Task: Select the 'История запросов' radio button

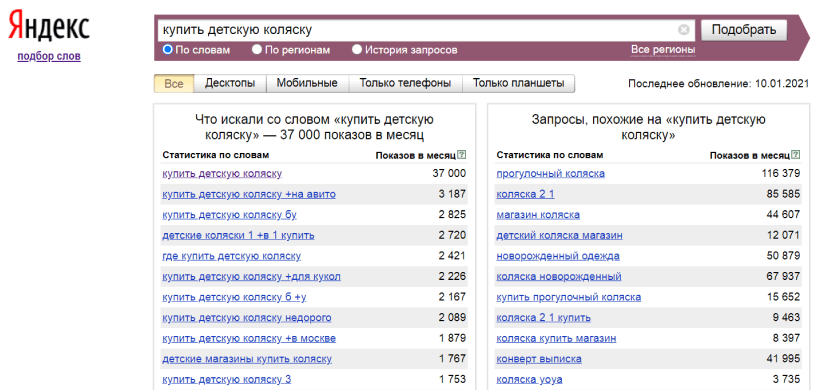Action: [357, 50]
